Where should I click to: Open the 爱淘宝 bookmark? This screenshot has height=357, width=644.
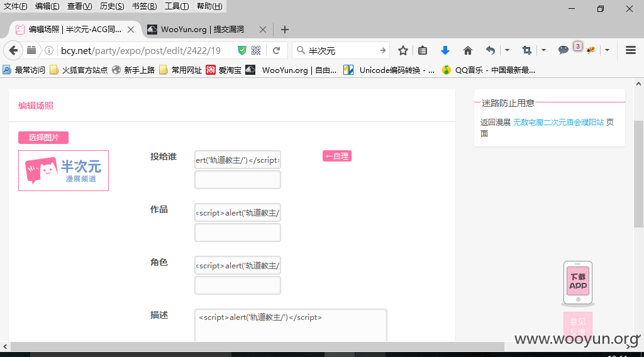[223, 70]
